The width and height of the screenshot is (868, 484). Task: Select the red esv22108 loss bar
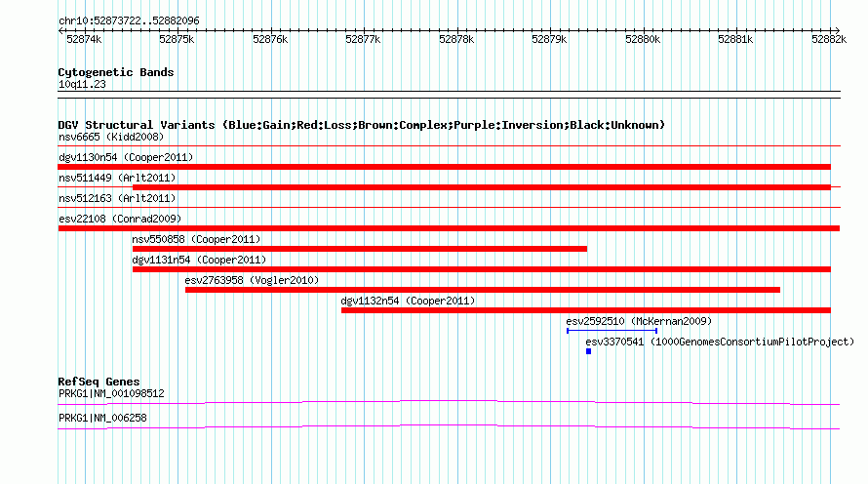449,228
